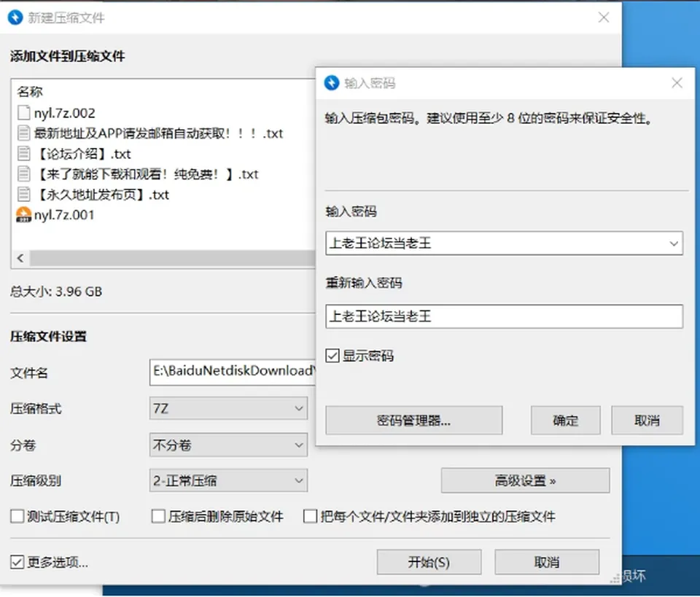This screenshot has width=700, height=597.
Task: Open the 压缩级别 dropdown showing 2-正常压缩
Action: [228, 480]
